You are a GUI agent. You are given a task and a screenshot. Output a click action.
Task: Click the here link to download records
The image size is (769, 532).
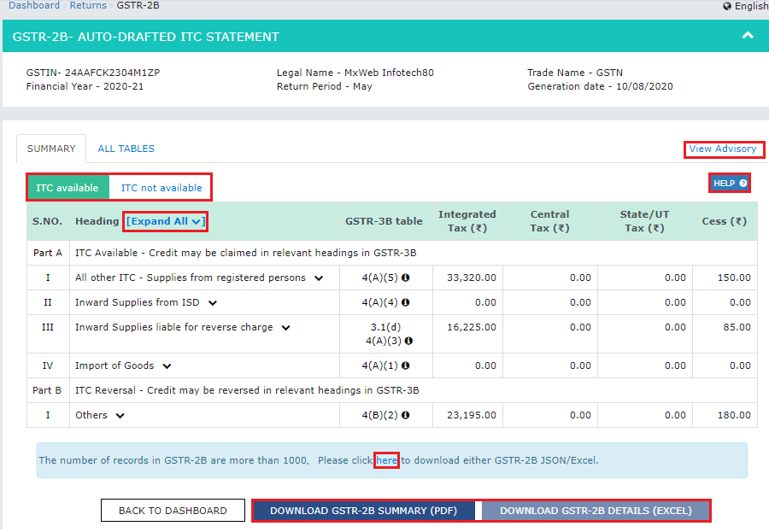[x=386, y=459]
